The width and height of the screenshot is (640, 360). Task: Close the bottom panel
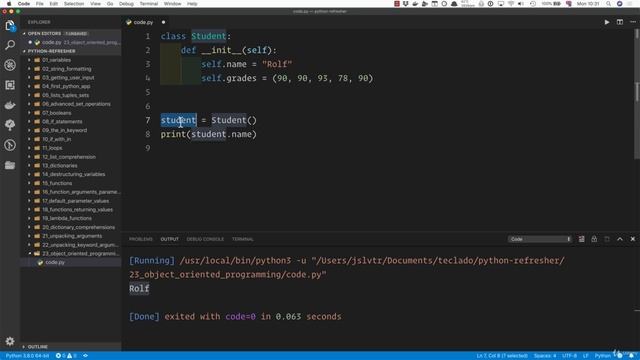coord(633,239)
